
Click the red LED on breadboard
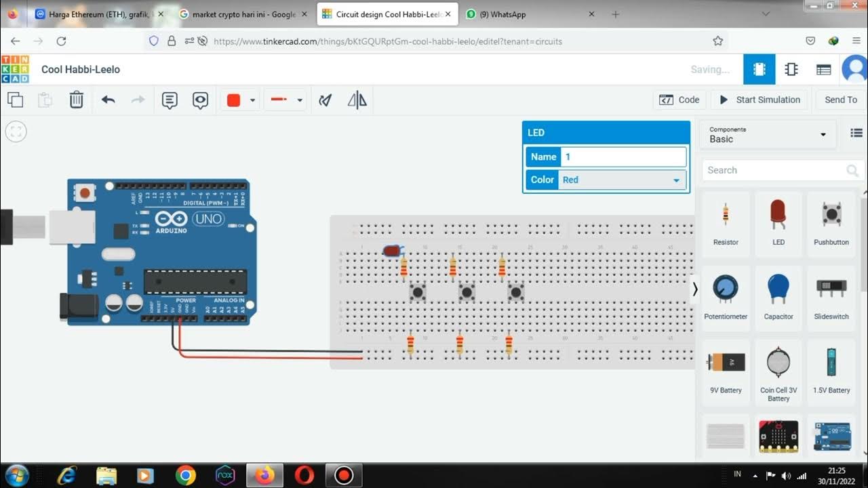click(393, 251)
